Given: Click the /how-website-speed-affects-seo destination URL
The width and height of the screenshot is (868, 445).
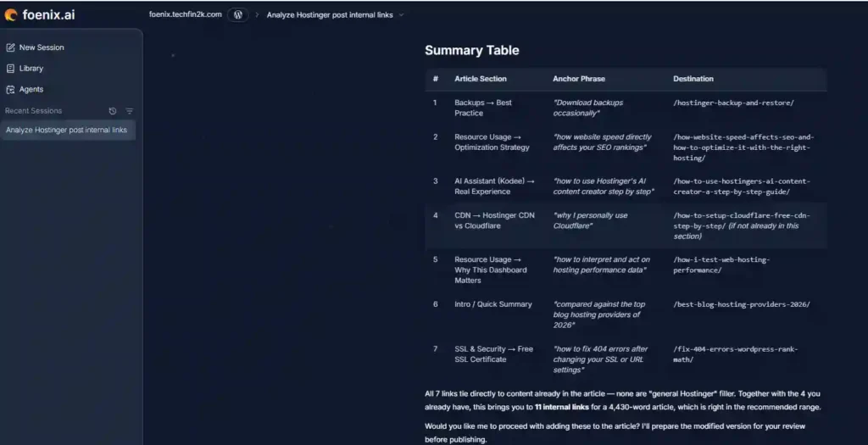Looking at the screenshot, I should click(x=743, y=147).
